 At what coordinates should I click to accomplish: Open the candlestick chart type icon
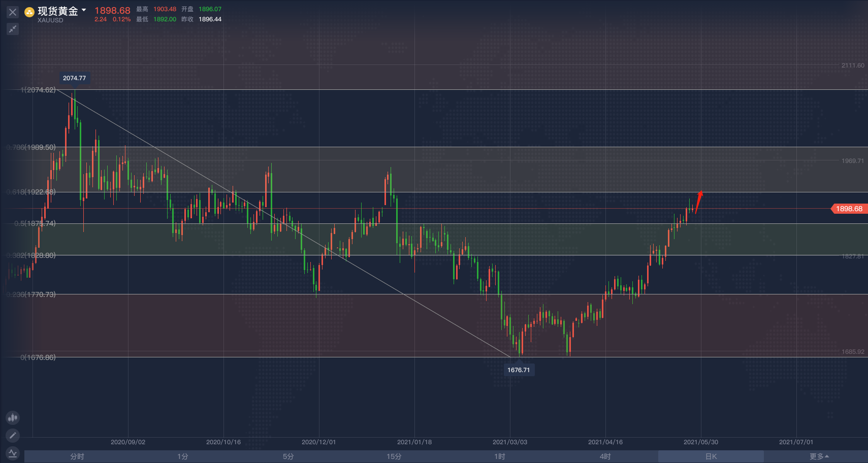coord(13,418)
